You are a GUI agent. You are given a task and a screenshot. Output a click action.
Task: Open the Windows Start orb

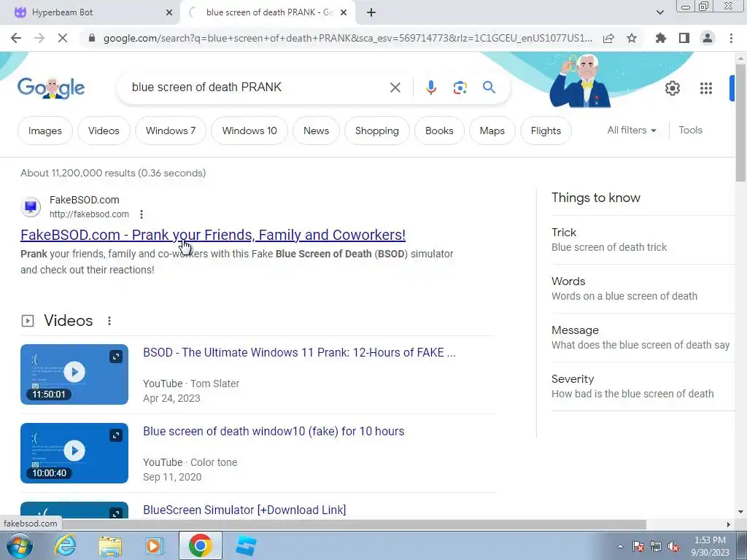[x=20, y=545]
